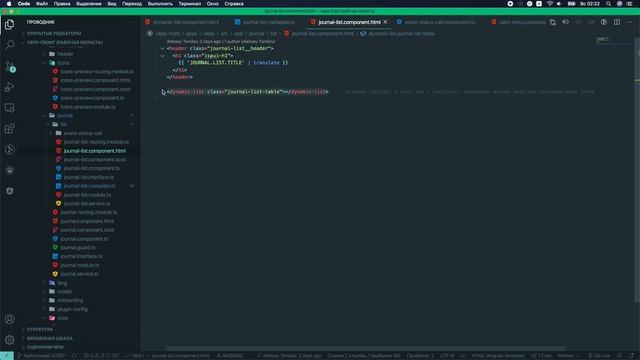Click the dynamic-list tag code line
This screenshot has width=640, height=360.
click(247, 92)
